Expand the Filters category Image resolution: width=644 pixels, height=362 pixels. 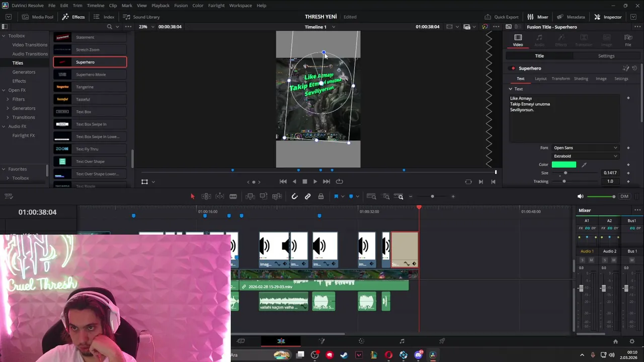[x=8, y=99]
